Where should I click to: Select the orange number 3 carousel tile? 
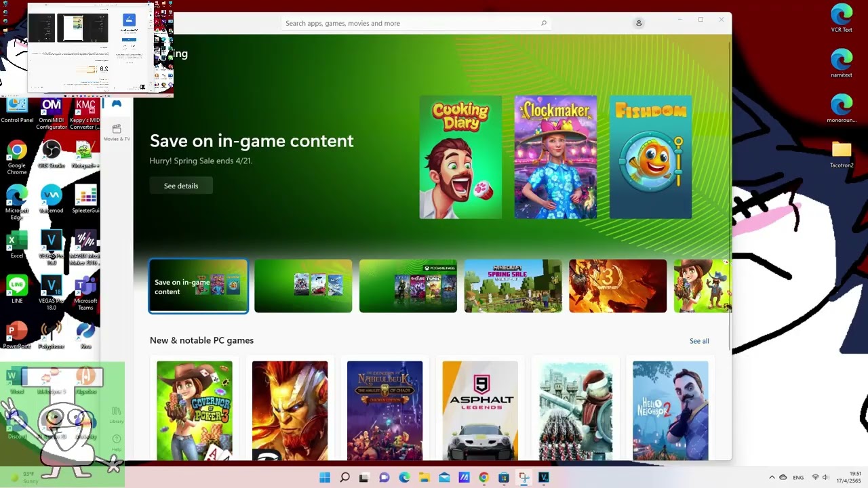(x=618, y=286)
